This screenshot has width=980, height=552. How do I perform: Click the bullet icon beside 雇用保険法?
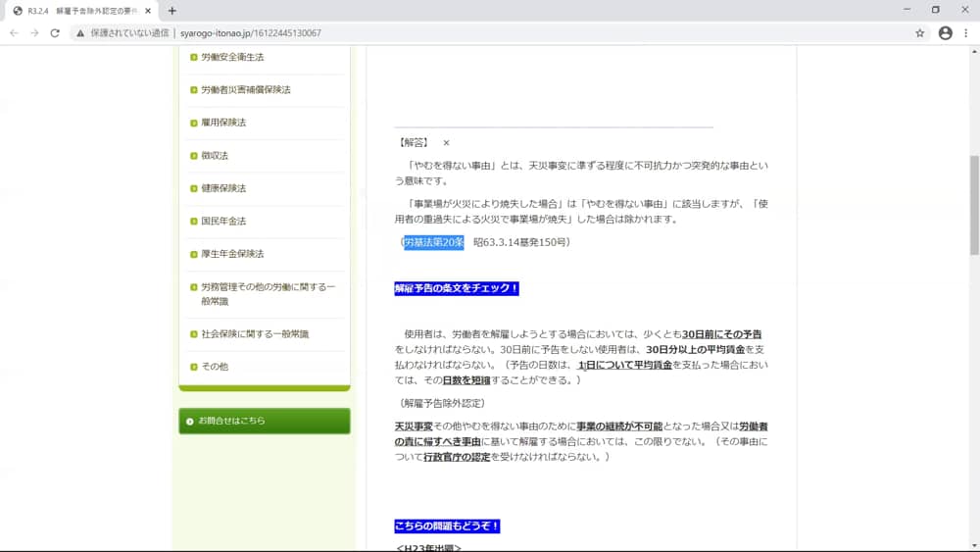pos(194,123)
